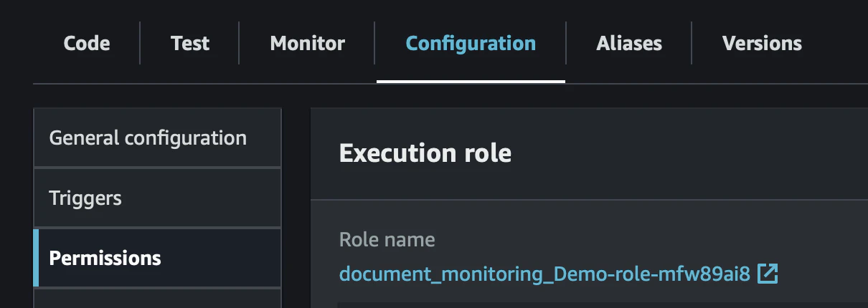
Task: Open document_monitoring_Demo-role-mfw89ai8 role link
Action: coord(544,274)
